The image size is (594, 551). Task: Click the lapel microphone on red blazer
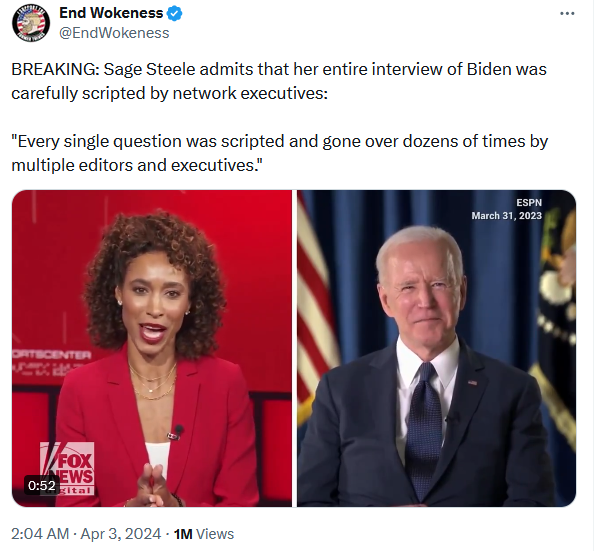176,432
